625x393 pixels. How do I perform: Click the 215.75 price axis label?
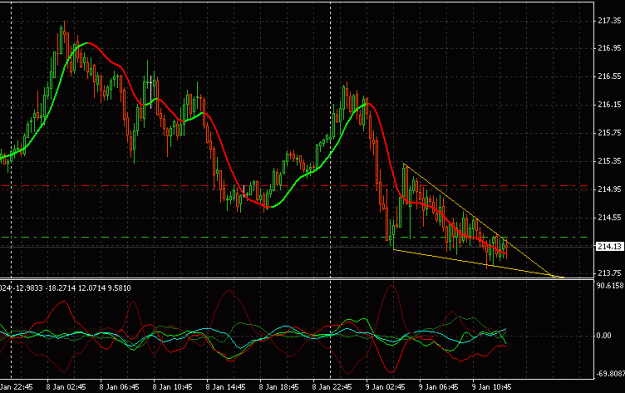pos(610,133)
